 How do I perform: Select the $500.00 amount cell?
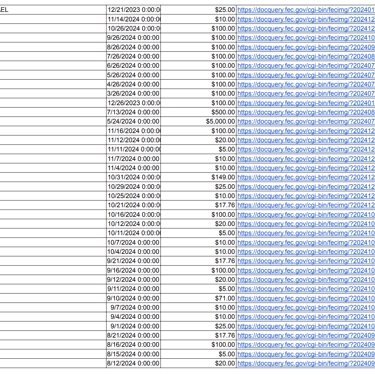[x=199, y=112]
